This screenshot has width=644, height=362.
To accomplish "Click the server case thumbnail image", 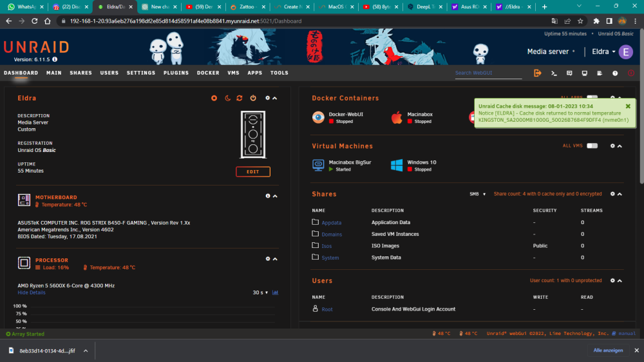I will tap(253, 135).
